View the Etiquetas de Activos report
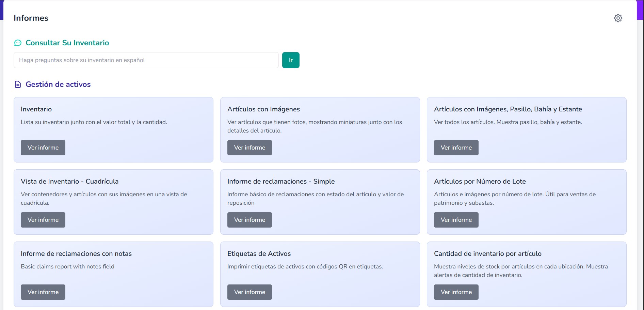 pos(249,292)
